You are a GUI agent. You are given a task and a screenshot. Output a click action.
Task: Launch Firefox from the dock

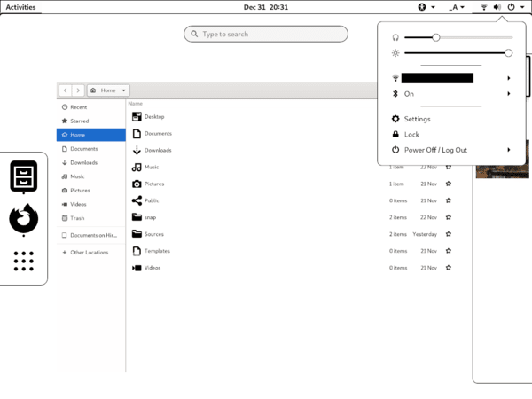[x=23, y=218]
